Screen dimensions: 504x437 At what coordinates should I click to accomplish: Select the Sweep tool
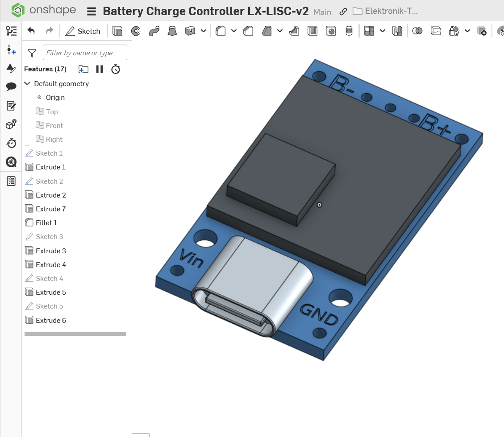(x=154, y=31)
